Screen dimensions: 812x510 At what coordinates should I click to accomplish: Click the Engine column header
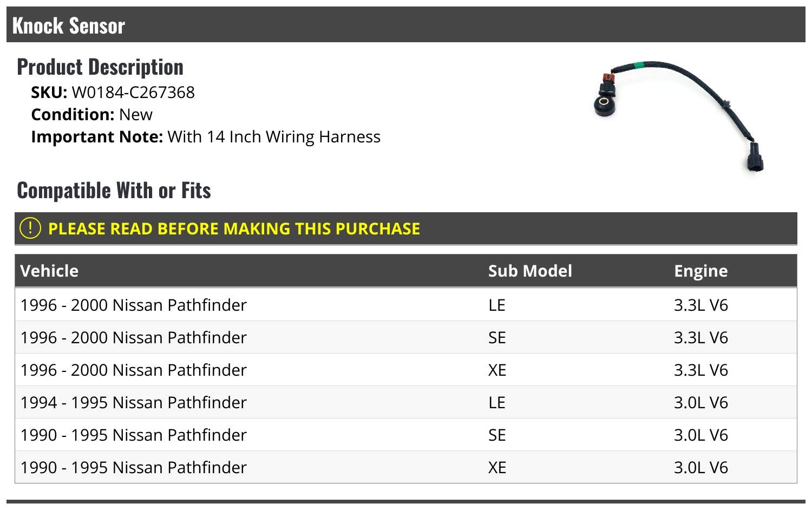[x=700, y=271]
